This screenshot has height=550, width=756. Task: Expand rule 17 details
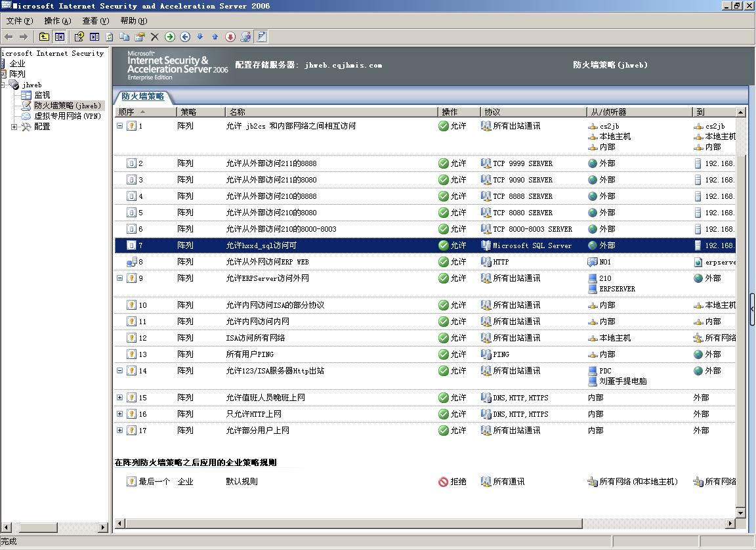click(119, 431)
